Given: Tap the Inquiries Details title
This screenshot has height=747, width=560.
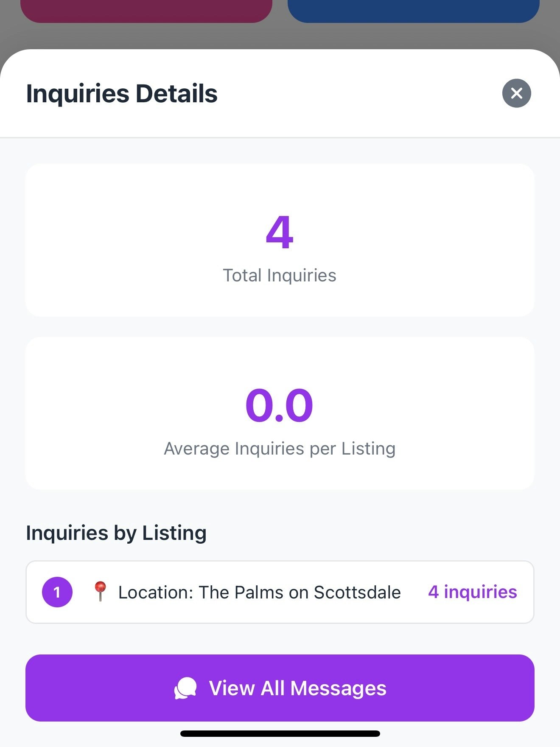Looking at the screenshot, I should coord(122,93).
